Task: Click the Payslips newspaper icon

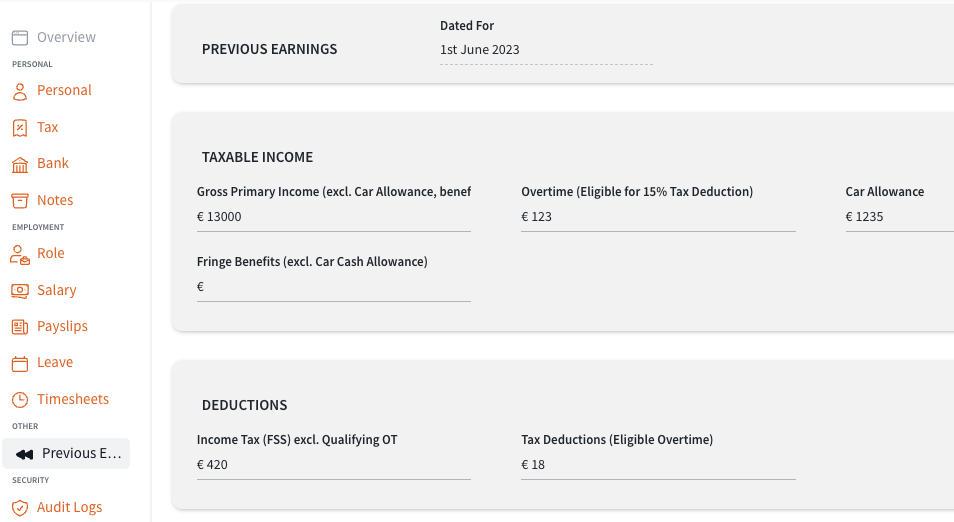Action: (x=20, y=327)
